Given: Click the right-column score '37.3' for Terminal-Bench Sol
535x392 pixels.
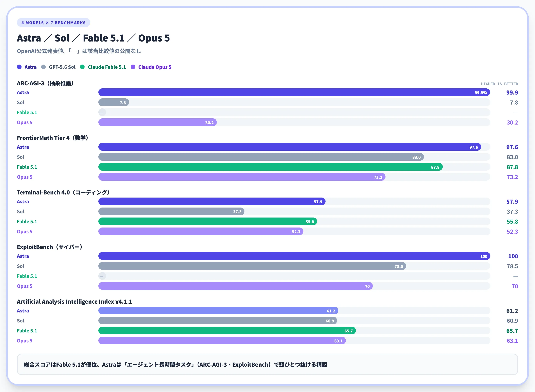Looking at the screenshot, I should [512, 212].
